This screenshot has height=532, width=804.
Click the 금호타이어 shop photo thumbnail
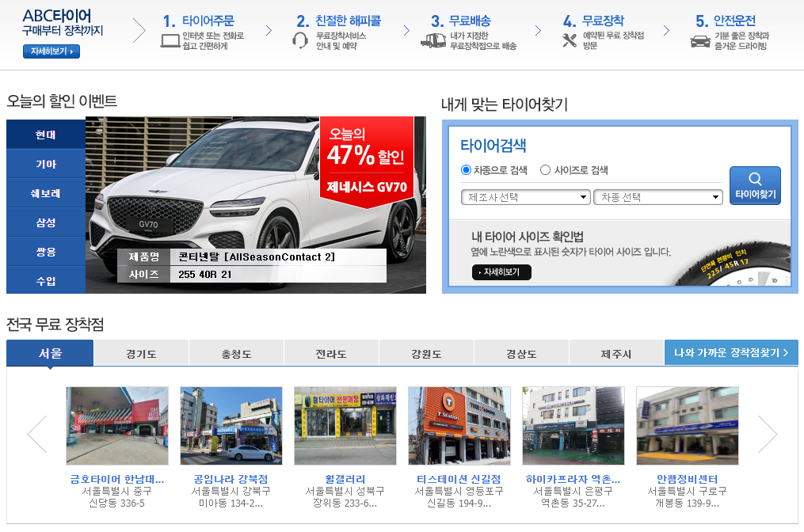[117, 426]
